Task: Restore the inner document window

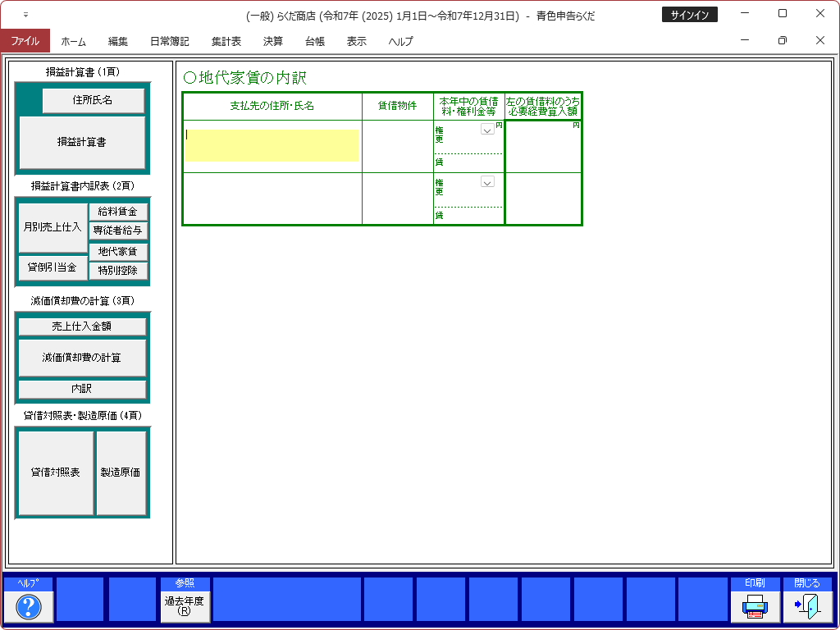Action: 782,41
